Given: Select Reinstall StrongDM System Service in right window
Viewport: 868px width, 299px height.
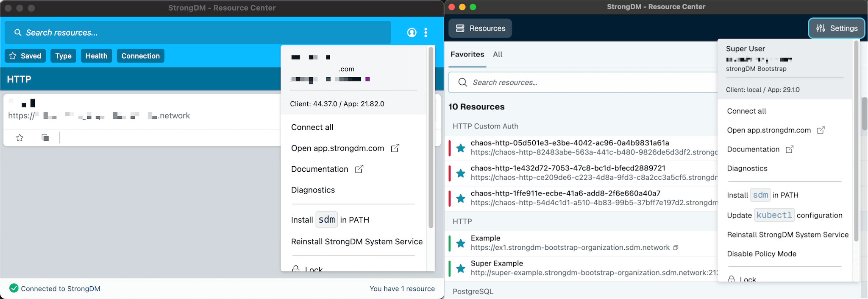Looking at the screenshot, I should coord(788,235).
